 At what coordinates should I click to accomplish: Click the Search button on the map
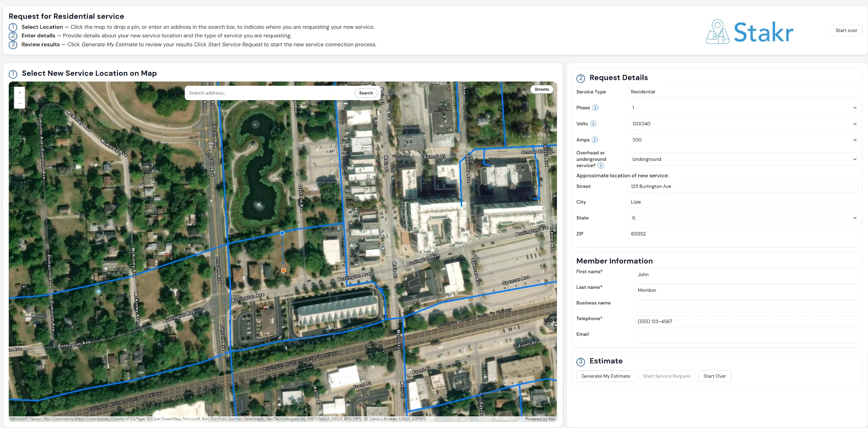coord(366,93)
